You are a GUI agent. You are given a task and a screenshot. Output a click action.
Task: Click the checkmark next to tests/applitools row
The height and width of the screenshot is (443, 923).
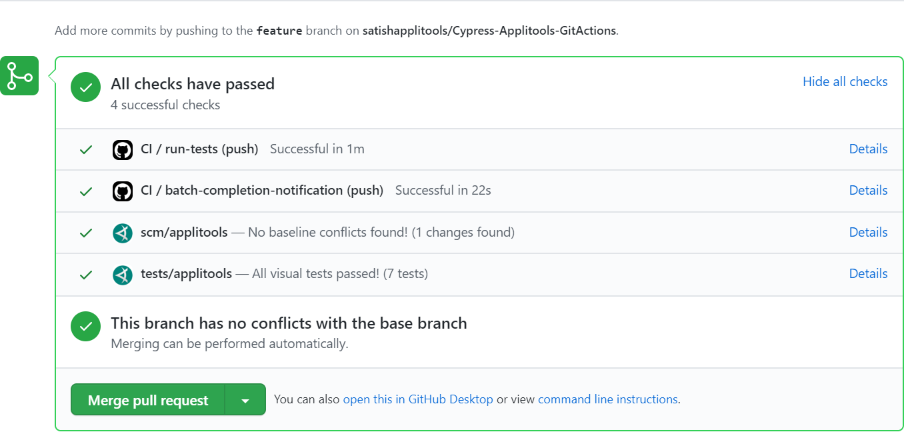pos(86,274)
